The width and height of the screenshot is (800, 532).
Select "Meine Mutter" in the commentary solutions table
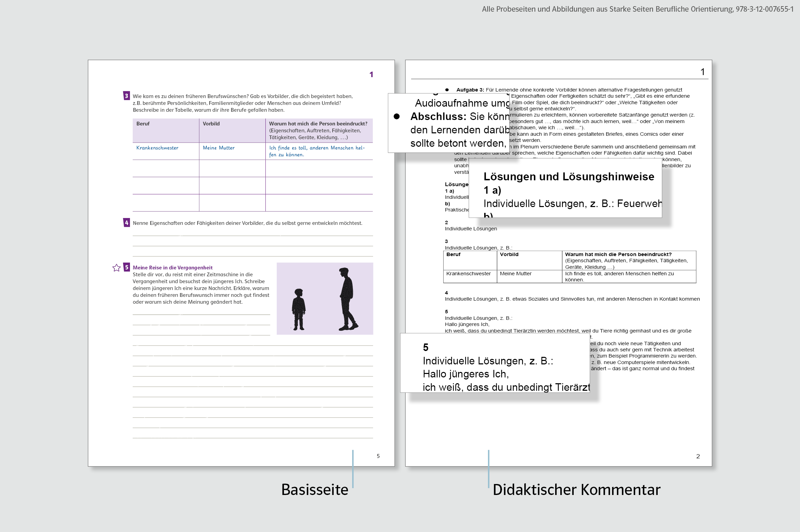[515, 274]
